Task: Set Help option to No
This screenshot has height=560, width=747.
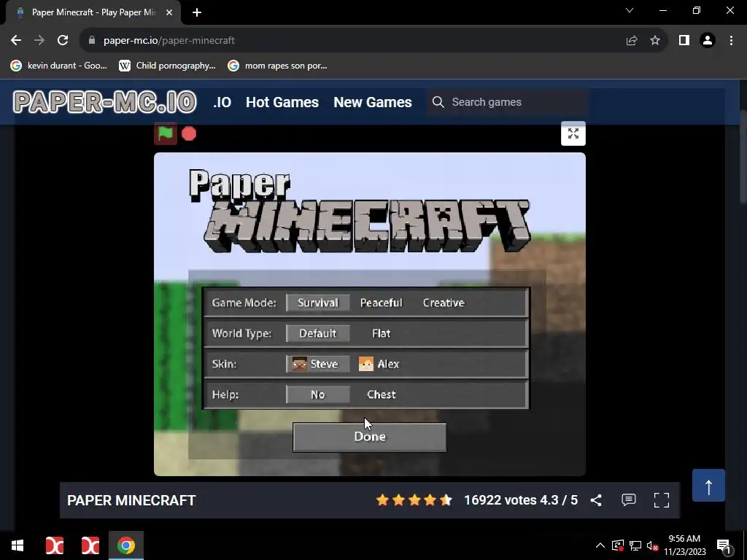Action: click(318, 394)
